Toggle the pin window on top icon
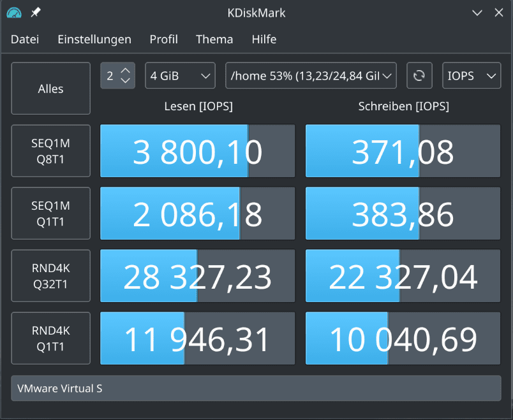Viewport: 513px width, 420px height. [35, 13]
